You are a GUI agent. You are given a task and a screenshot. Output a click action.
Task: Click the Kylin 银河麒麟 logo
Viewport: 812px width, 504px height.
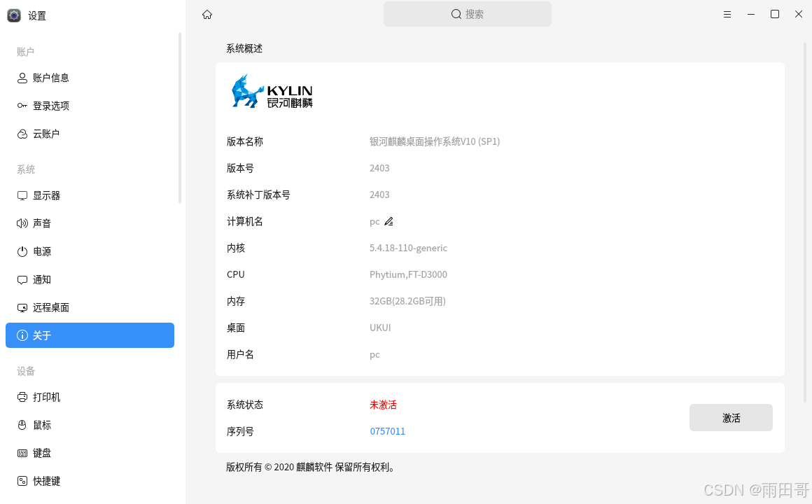272,91
